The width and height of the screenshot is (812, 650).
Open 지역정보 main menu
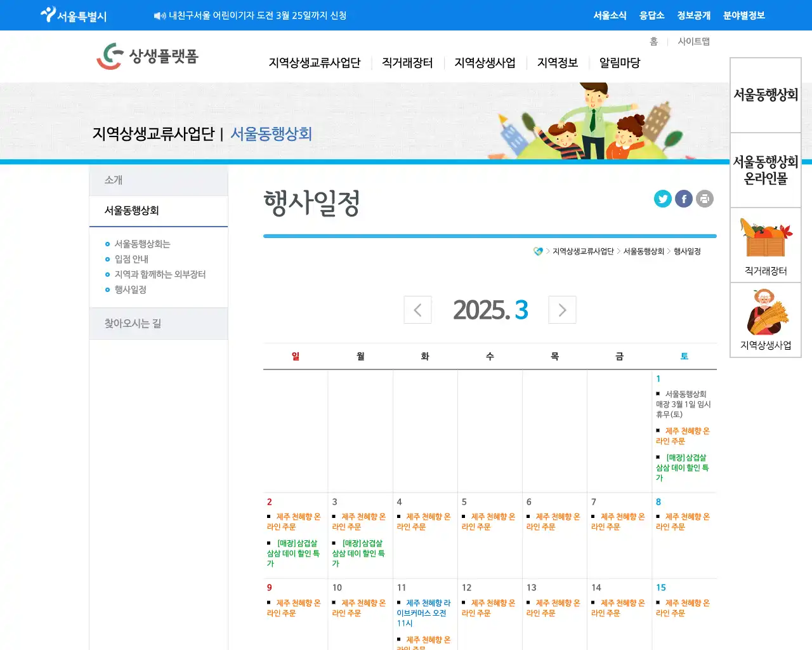558,63
